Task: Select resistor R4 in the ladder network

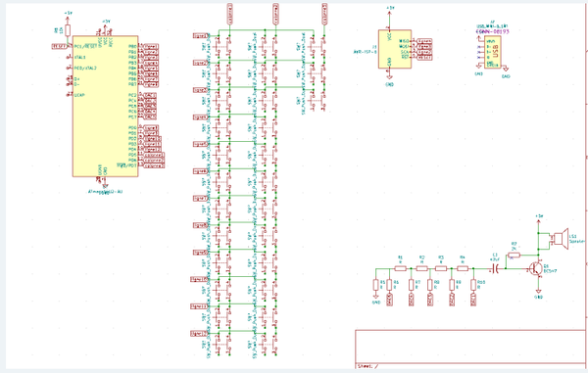Action: coord(463,268)
